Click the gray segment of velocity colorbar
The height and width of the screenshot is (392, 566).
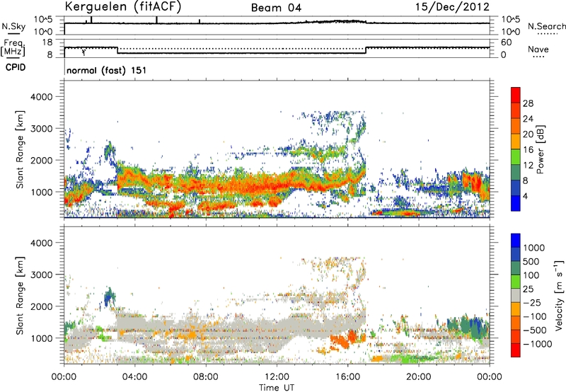tap(516, 295)
